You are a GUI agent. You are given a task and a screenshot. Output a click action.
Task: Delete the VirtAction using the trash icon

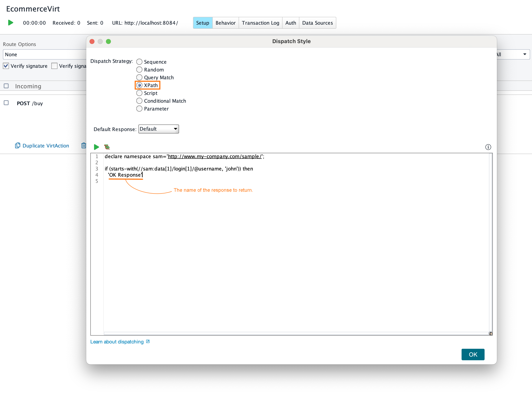pyautogui.click(x=84, y=145)
